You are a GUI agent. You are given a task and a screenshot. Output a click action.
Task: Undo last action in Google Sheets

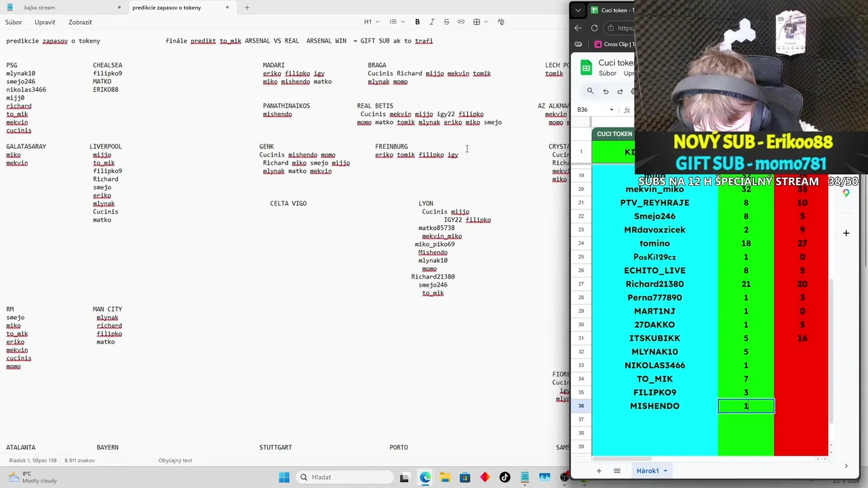[x=606, y=91]
